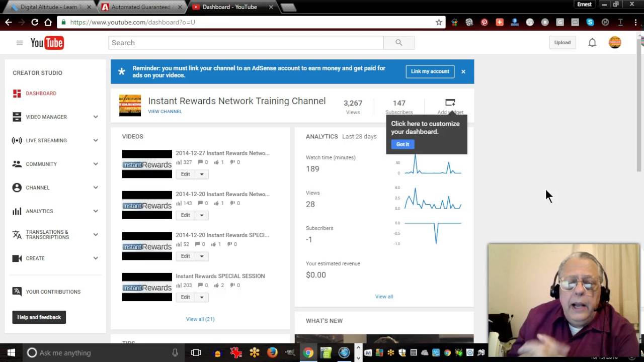
Task: Click Help and feedback button
Action: point(39,317)
